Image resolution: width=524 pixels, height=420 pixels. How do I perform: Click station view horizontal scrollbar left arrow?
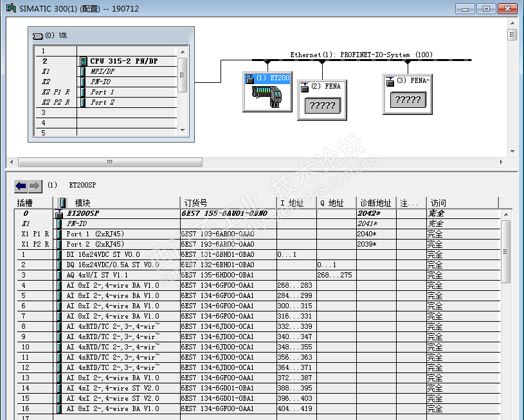click(12, 162)
